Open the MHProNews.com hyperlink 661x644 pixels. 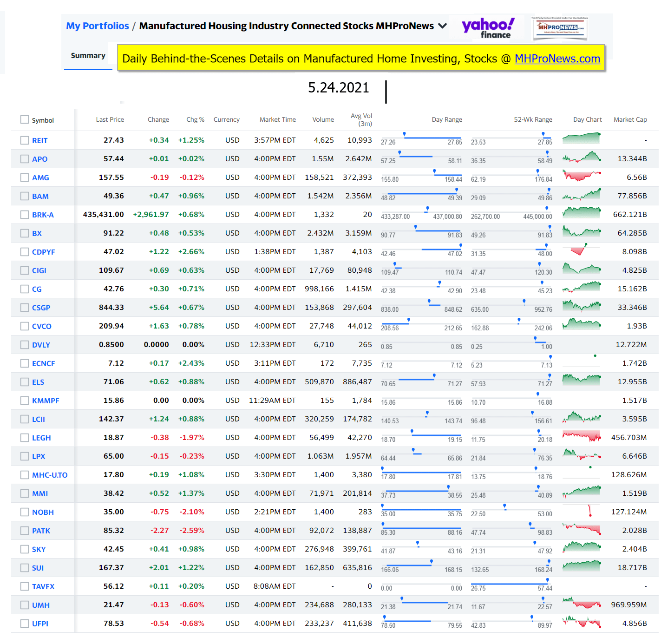(x=557, y=59)
